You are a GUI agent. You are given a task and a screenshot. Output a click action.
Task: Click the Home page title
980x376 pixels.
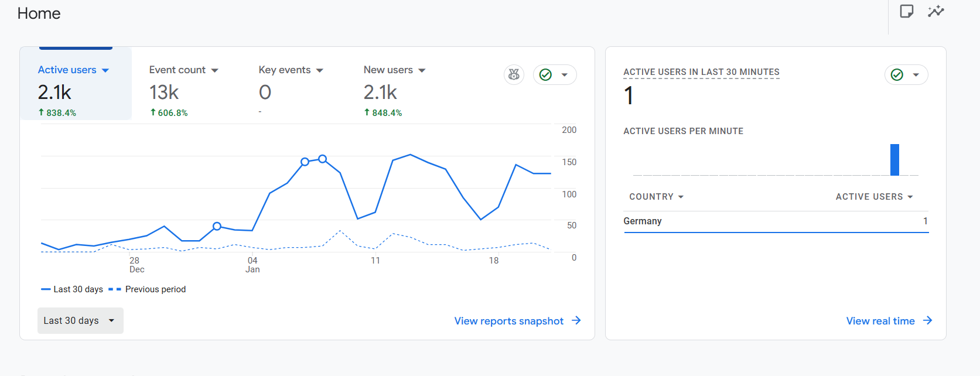[x=39, y=13]
